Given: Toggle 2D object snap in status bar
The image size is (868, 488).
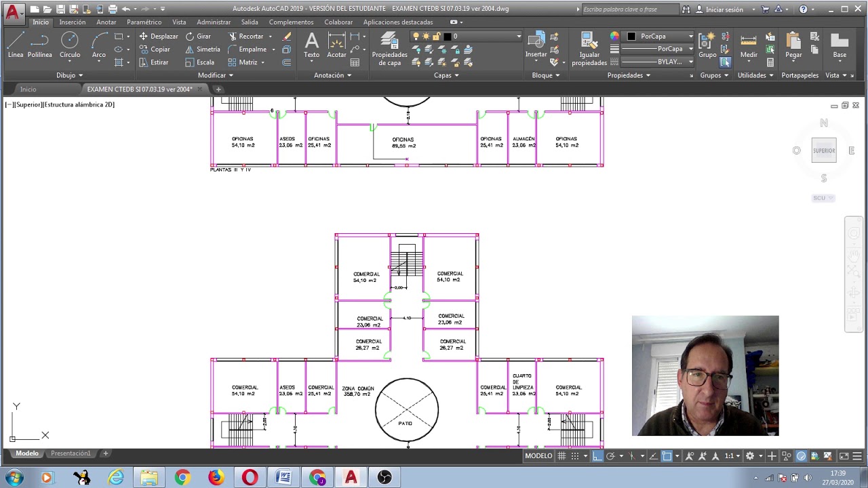Looking at the screenshot, I should [x=667, y=456].
